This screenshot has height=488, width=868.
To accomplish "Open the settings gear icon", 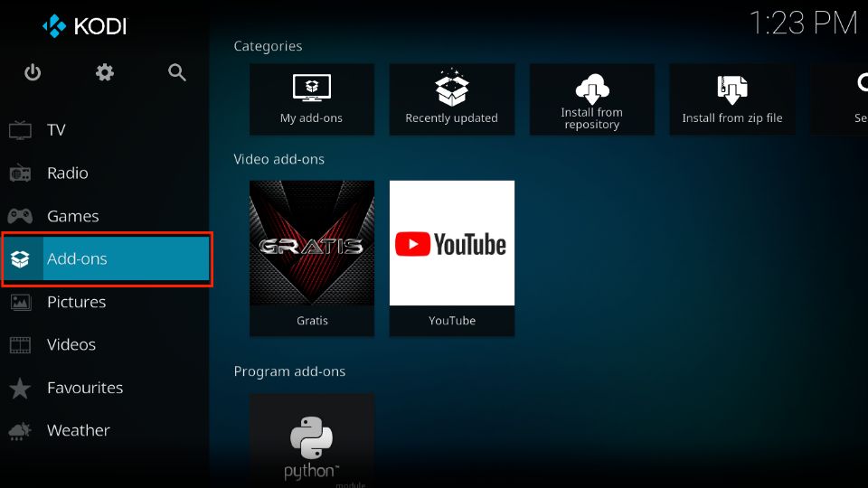I will 105,72.
